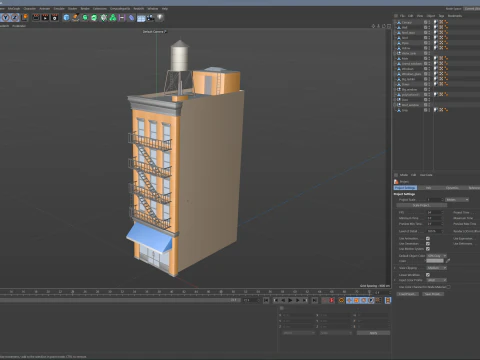This screenshot has width=480, height=360.
Task: Click the Project Scale value field
Action: (435, 199)
